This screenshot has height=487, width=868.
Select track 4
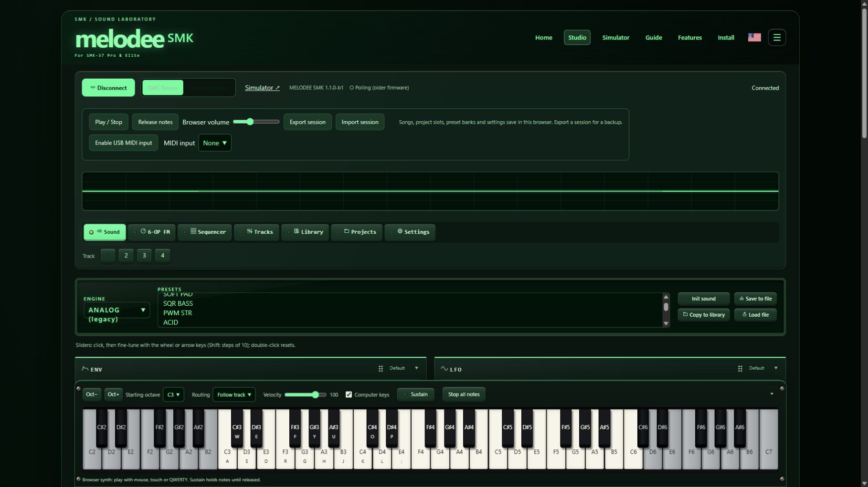click(162, 256)
